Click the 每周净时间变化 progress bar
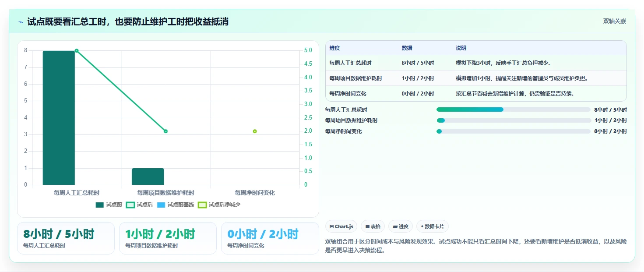 pyautogui.click(x=514, y=131)
